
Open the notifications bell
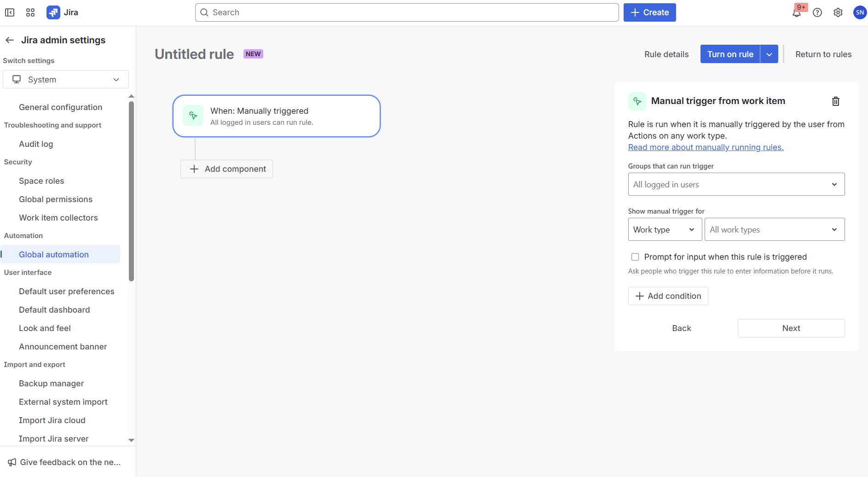pos(797,13)
